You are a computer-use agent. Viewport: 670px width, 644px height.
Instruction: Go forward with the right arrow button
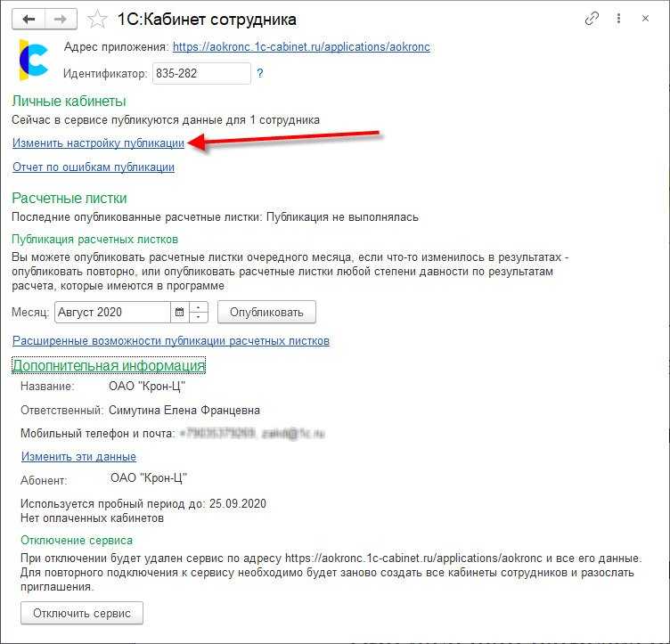[61, 20]
